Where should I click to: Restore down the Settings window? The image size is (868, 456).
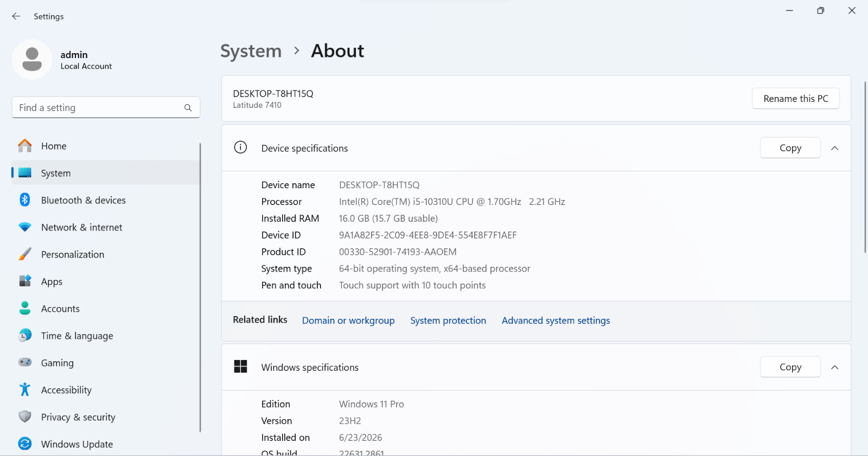[820, 11]
